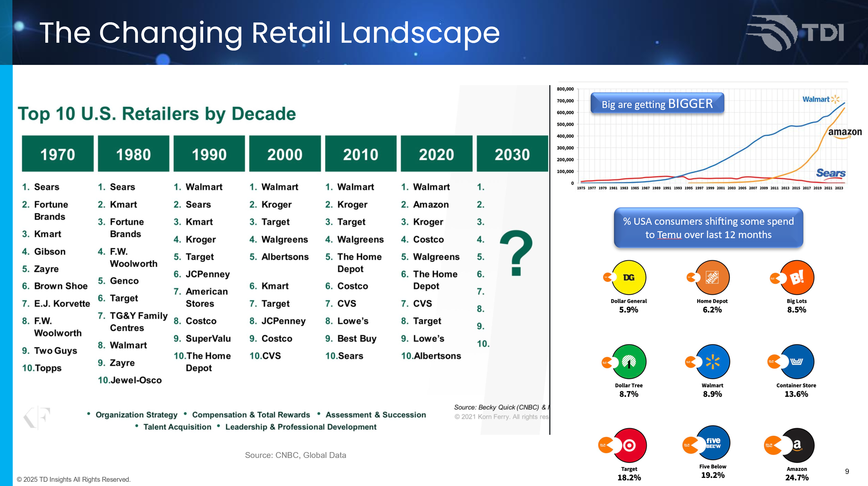868x486 pixels.
Task: Click 'Compensation & Total Rewards' bullet text
Action: click(x=251, y=415)
